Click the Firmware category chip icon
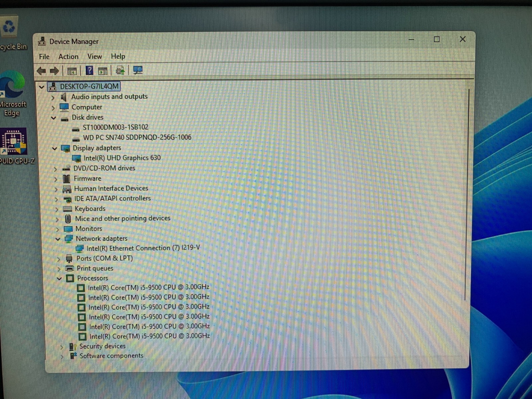 [66, 179]
